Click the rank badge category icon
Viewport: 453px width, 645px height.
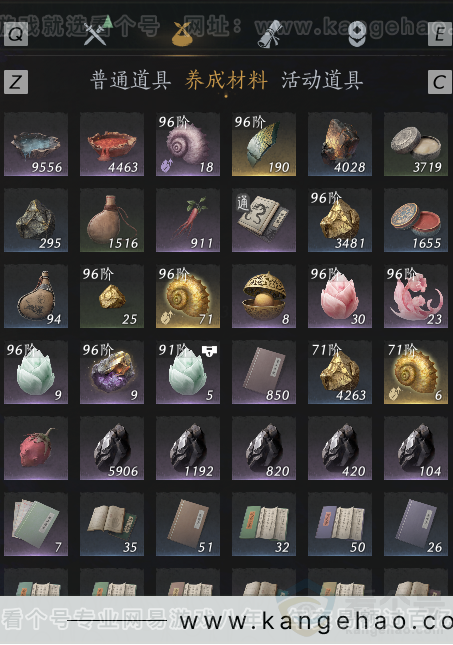357,33
